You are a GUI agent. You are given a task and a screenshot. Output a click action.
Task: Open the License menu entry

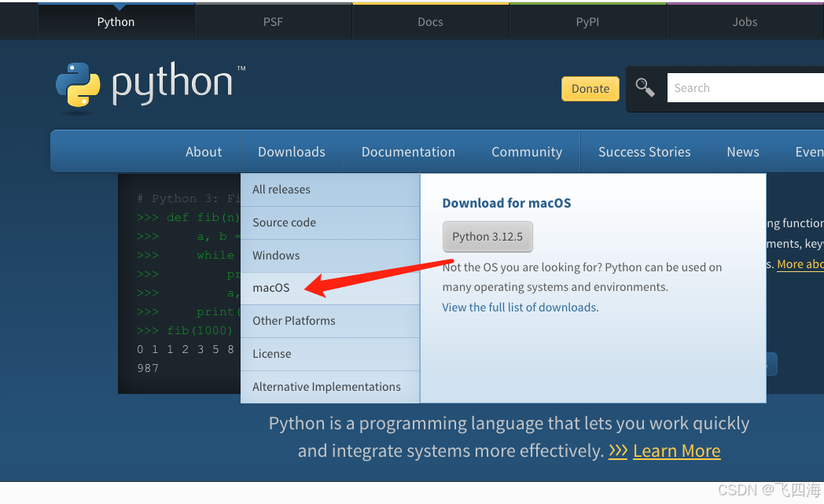[x=330, y=355]
